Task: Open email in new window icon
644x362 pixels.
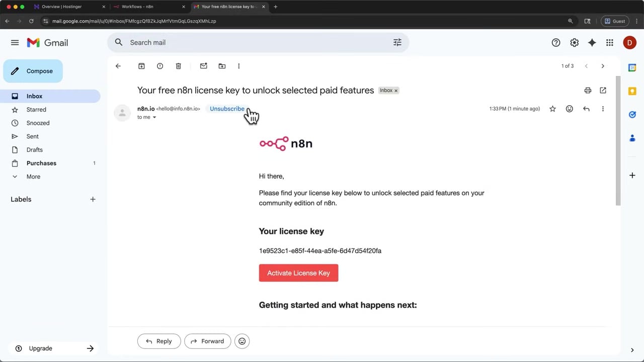Action: [603, 90]
